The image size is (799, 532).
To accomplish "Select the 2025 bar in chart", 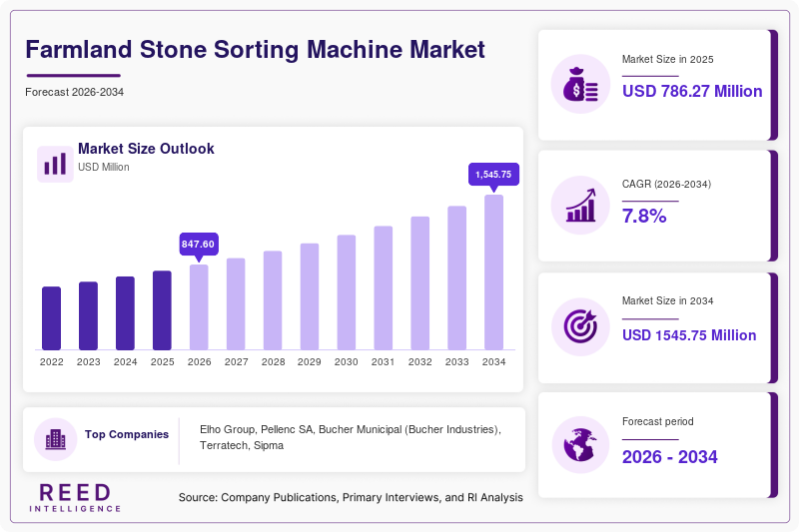I will coord(162,310).
